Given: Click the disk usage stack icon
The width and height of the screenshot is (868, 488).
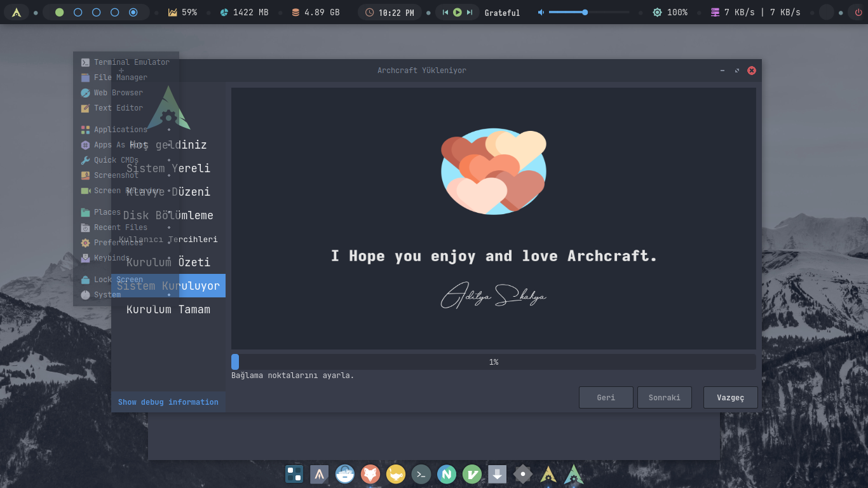Looking at the screenshot, I should click(x=295, y=12).
